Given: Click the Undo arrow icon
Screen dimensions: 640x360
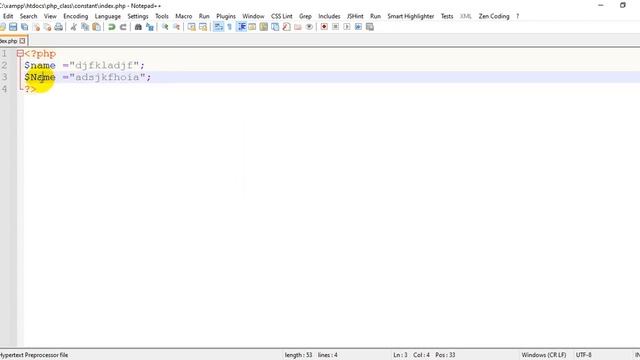Looking at the screenshot, I should [111, 27].
